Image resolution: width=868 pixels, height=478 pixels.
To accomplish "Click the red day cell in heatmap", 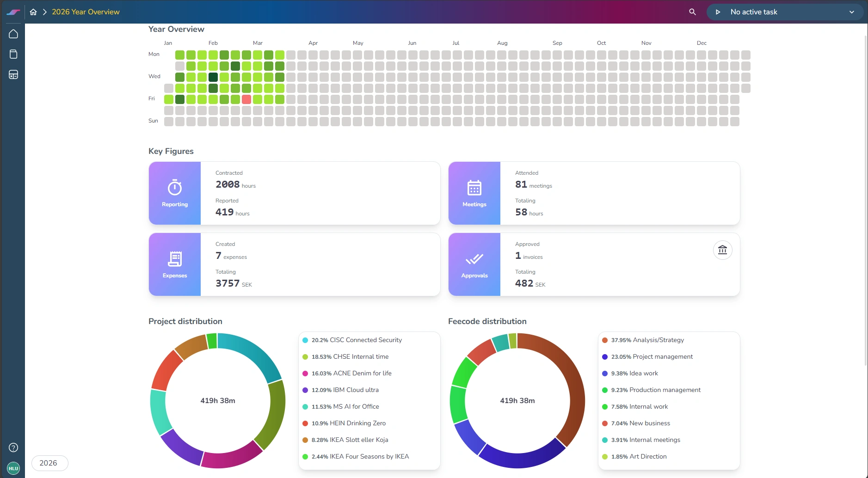I will 246,99.
